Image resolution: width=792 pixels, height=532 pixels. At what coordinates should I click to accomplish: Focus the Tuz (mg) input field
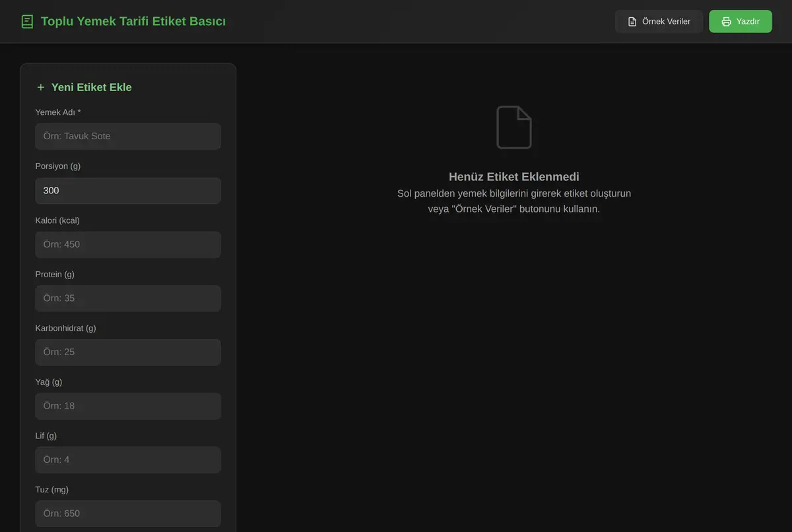(128, 514)
